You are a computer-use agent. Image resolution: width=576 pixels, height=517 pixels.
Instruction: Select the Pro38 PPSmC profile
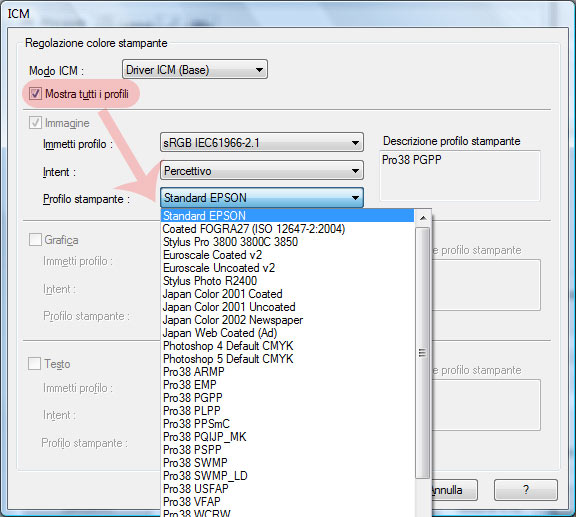click(x=288, y=424)
